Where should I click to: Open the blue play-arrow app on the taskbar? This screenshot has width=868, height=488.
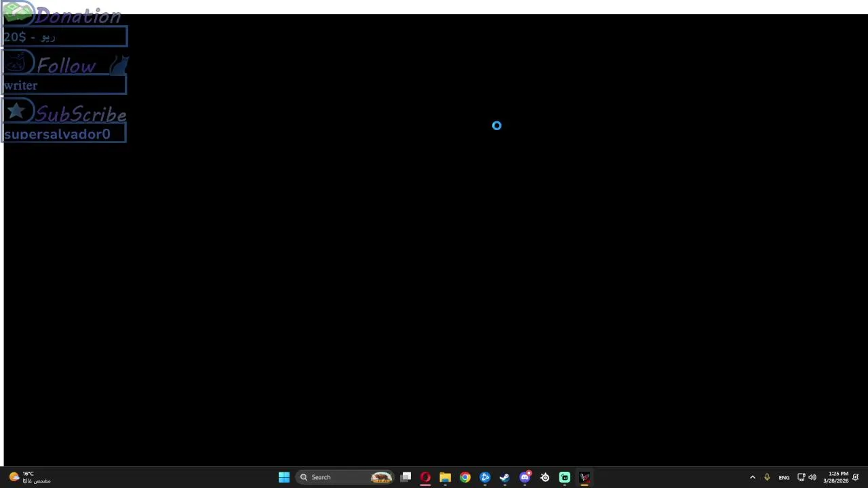coord(485,477)
